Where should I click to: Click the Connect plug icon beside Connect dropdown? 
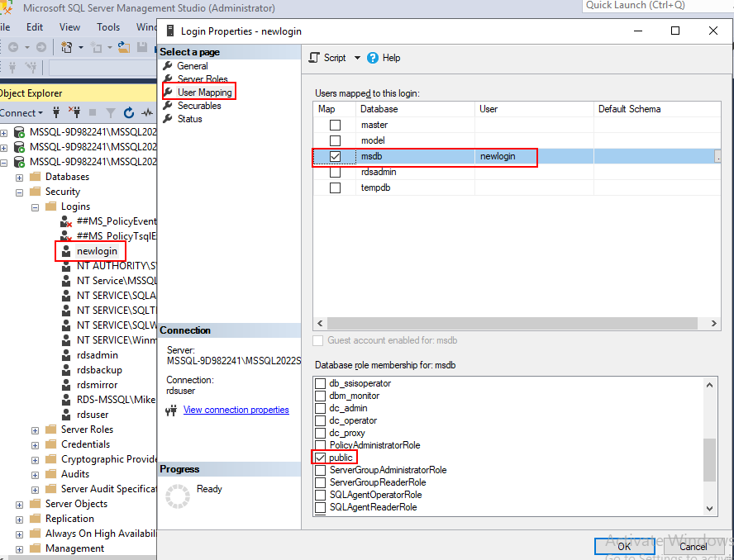(x=56, y=112)
